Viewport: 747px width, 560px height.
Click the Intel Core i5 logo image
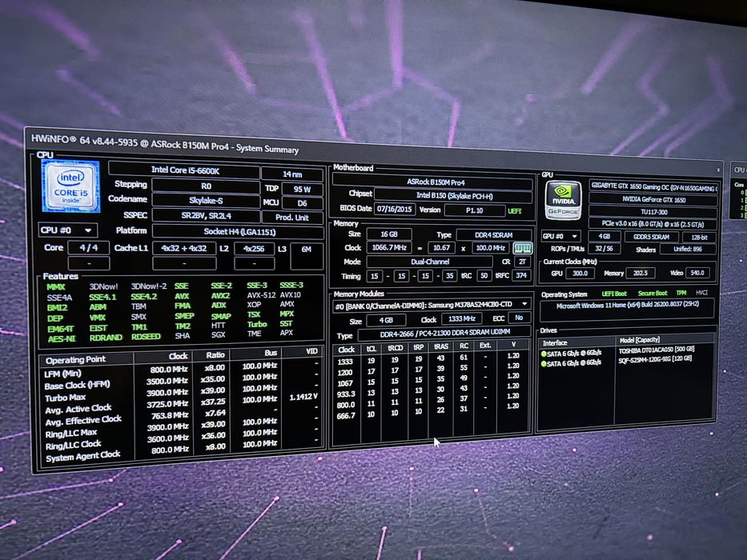coord(70,186)
